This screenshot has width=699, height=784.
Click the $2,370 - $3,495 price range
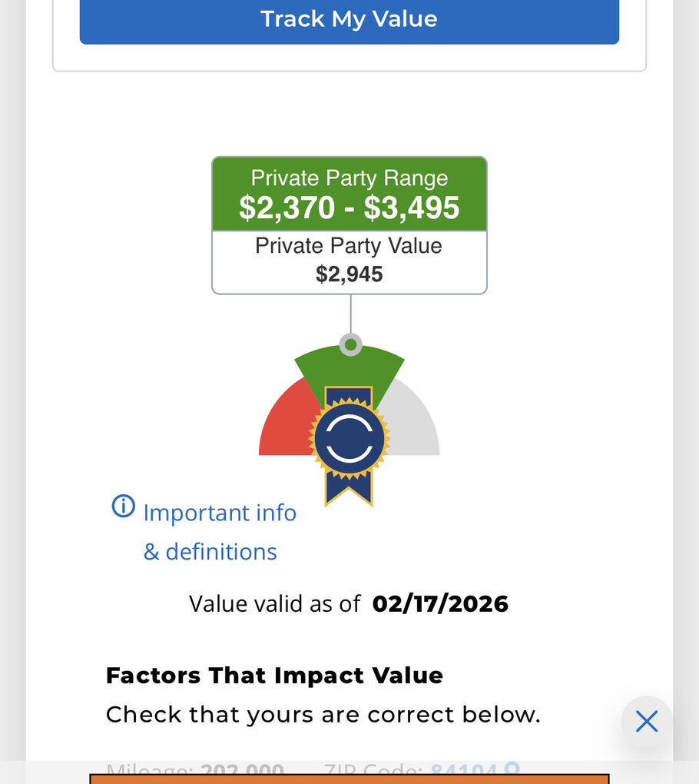coord(349,208)
